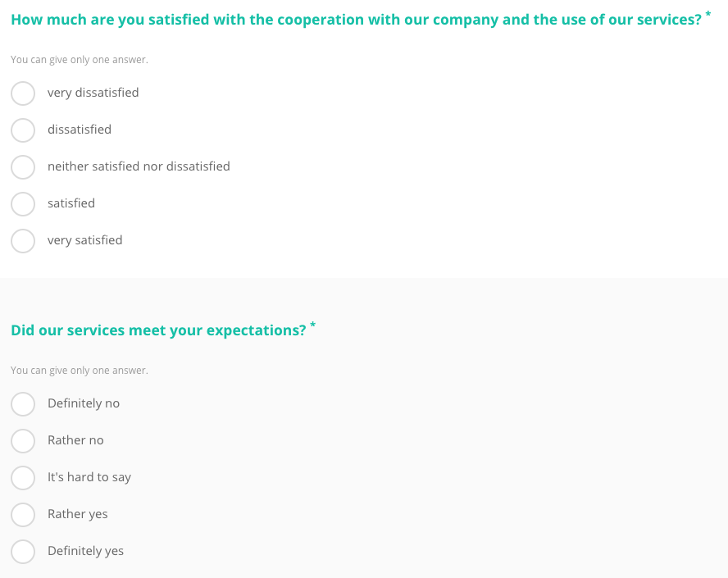Click the satisfaction with cooperation question heading
The image size is (728, 578).
click(x=356, y=20)
